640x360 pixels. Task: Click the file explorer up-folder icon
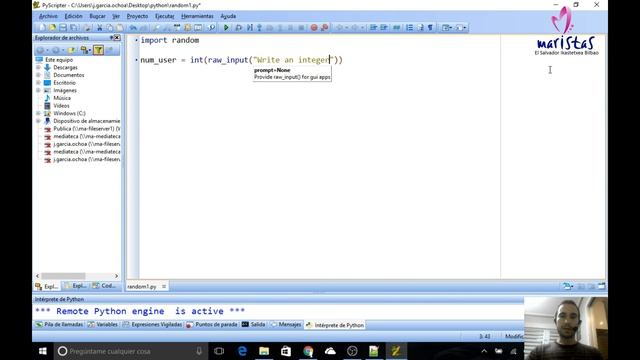(x=71, y=50)
